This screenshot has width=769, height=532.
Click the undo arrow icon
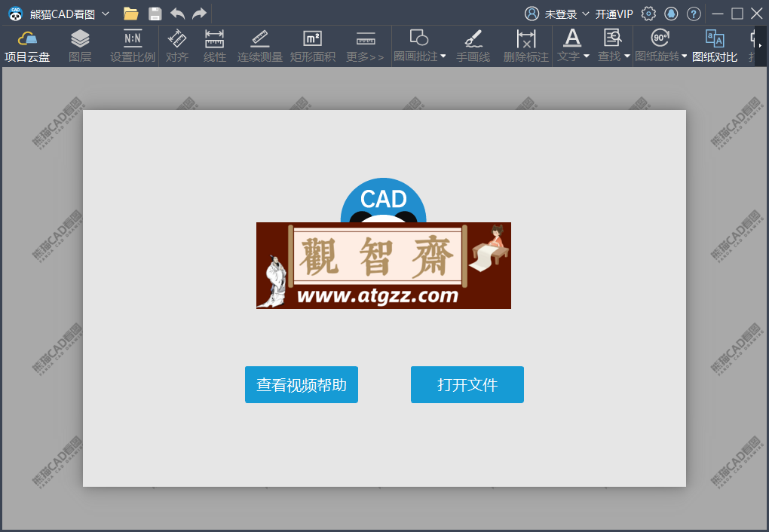[x=177, y=14]
